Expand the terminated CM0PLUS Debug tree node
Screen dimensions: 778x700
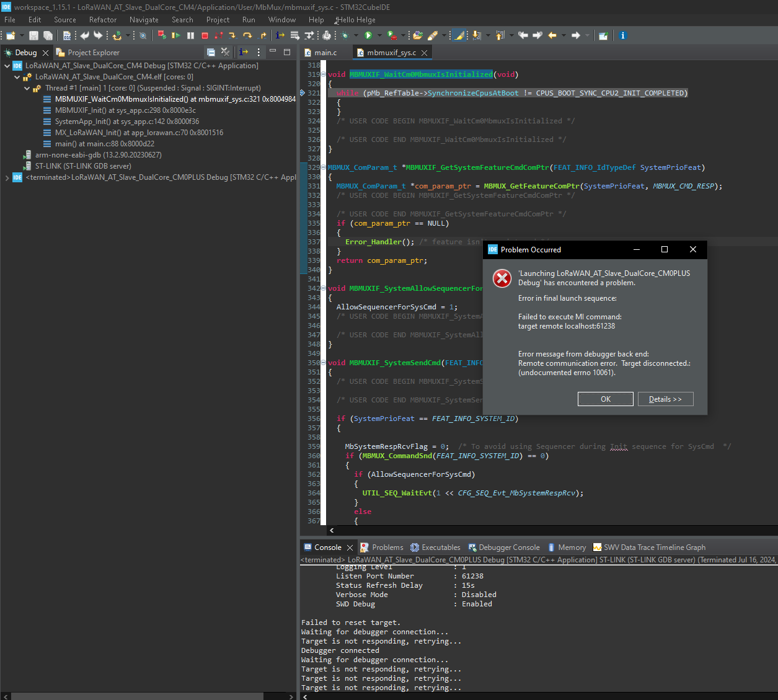click(x=7, y=177)
